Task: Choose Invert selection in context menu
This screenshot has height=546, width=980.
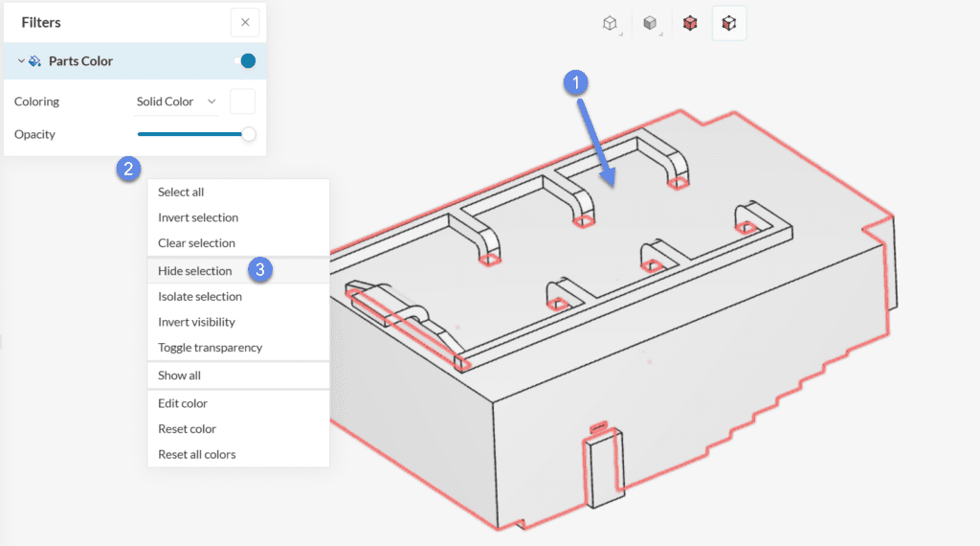Action: (198, 217)
